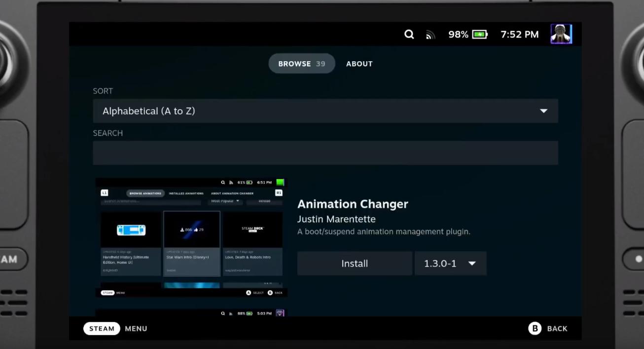Open the 1.3.0-1 version dropdown
The image size is (644, 349).
coord(451,264)
